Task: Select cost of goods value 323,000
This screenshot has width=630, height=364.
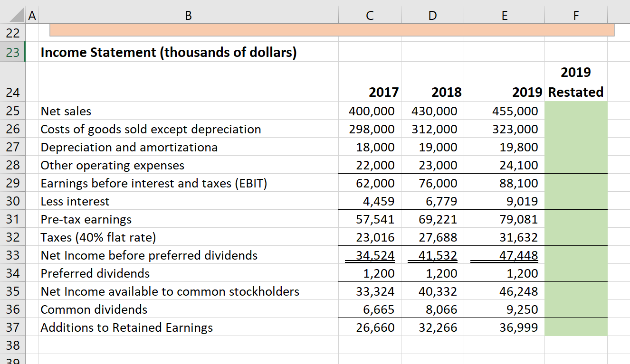Action: [515, 129]
